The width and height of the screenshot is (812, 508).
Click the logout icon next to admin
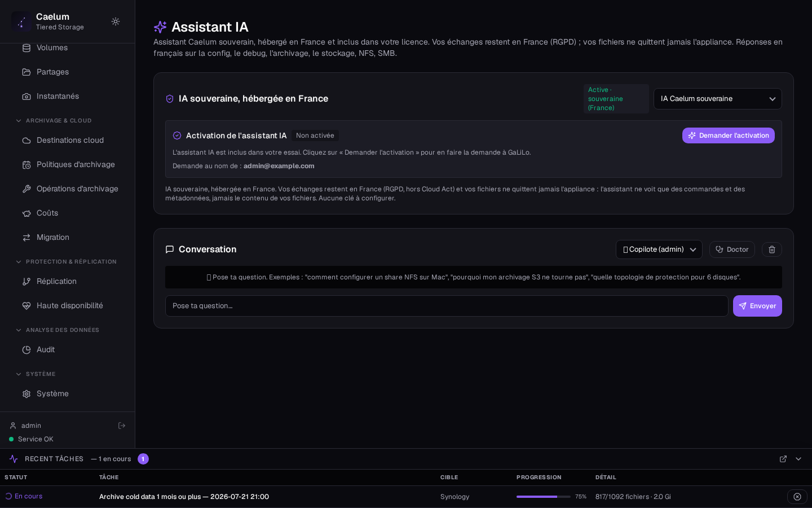(x=122, y=426)
